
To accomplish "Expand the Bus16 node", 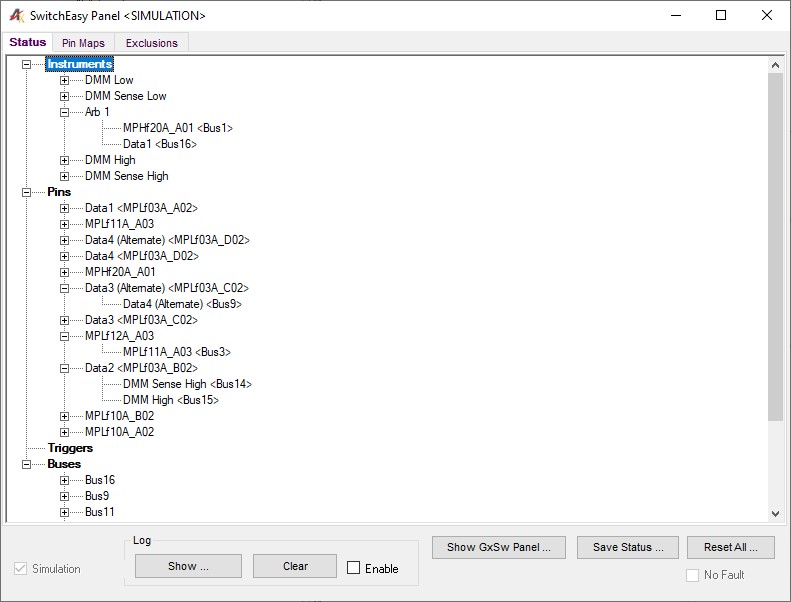I will [65, 480].
